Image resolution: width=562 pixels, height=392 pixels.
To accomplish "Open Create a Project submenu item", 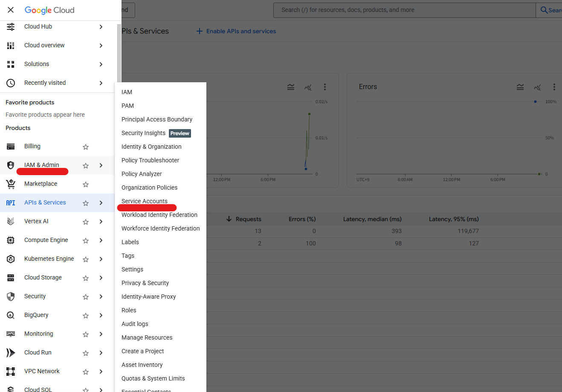I will pos(143,351).
